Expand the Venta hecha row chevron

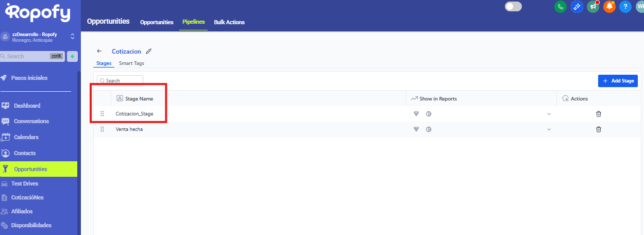(x=549, y=129)
